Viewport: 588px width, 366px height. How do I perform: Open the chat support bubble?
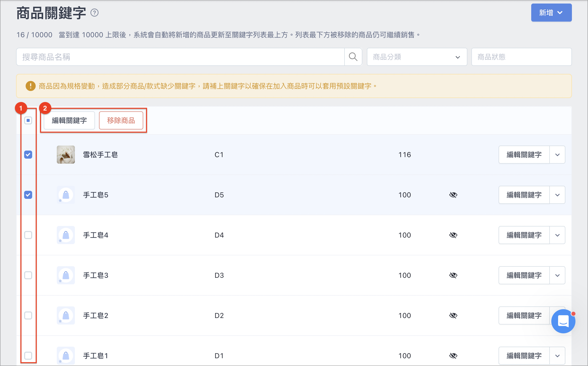point(563,321)
